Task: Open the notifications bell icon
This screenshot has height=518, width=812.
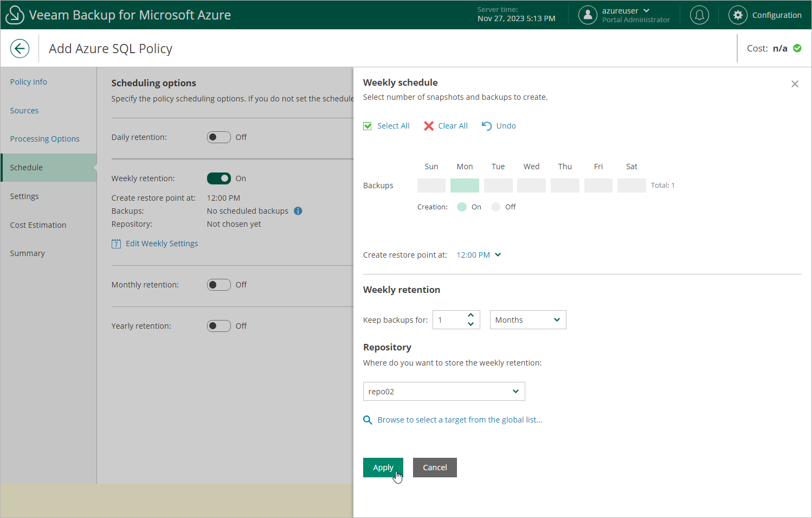Action: [699, 15]
